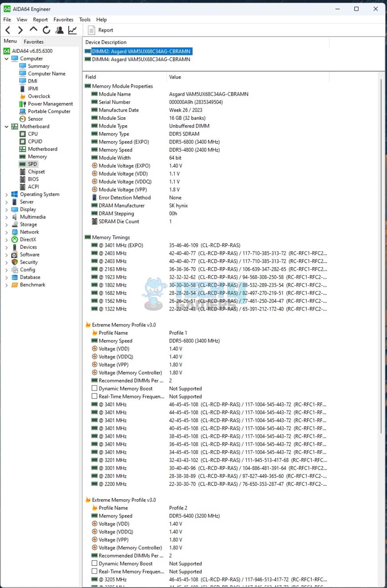Select the Power Management icon
Viewport: 387px width, 588px height.
[23, 104]
